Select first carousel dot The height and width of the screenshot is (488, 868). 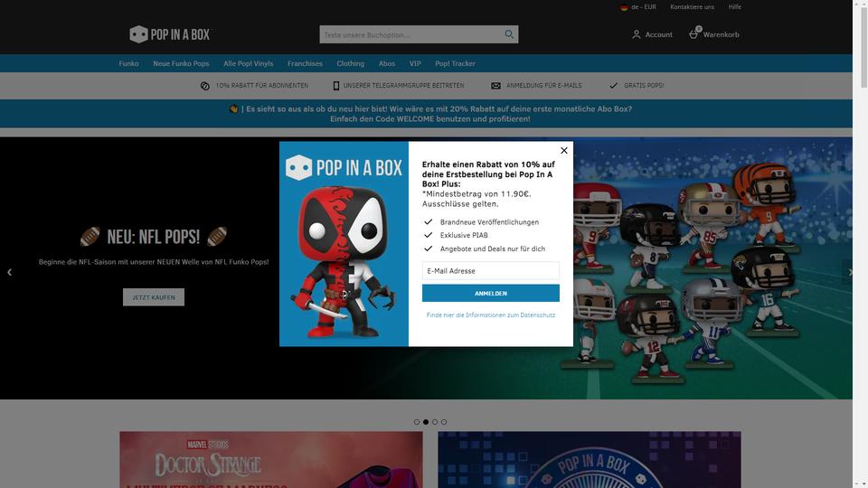point(417,422)
